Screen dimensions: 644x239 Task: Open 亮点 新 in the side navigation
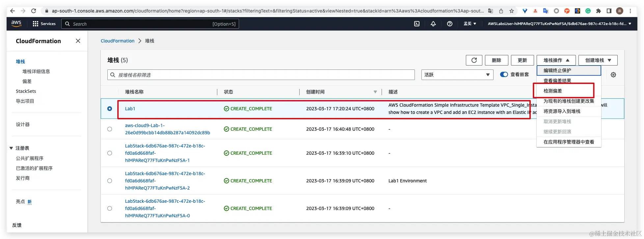(24, 201)
